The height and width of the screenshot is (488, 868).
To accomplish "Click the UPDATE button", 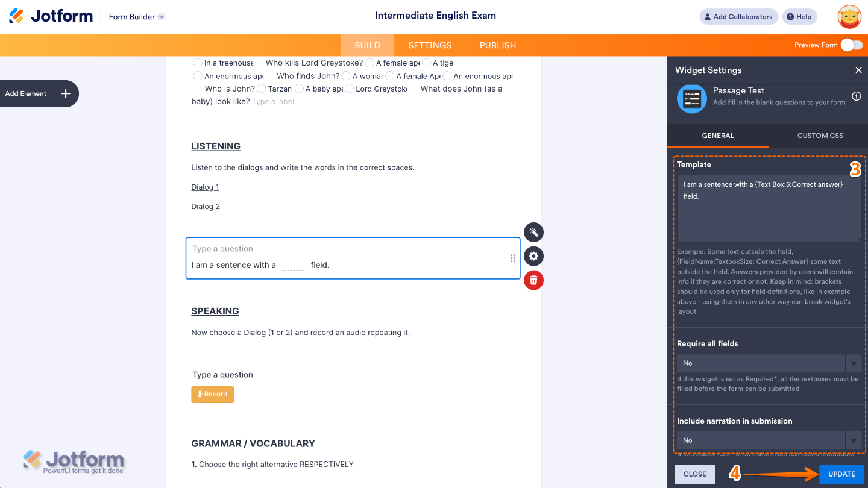I will pyautogui.click(x=841, y=474).
